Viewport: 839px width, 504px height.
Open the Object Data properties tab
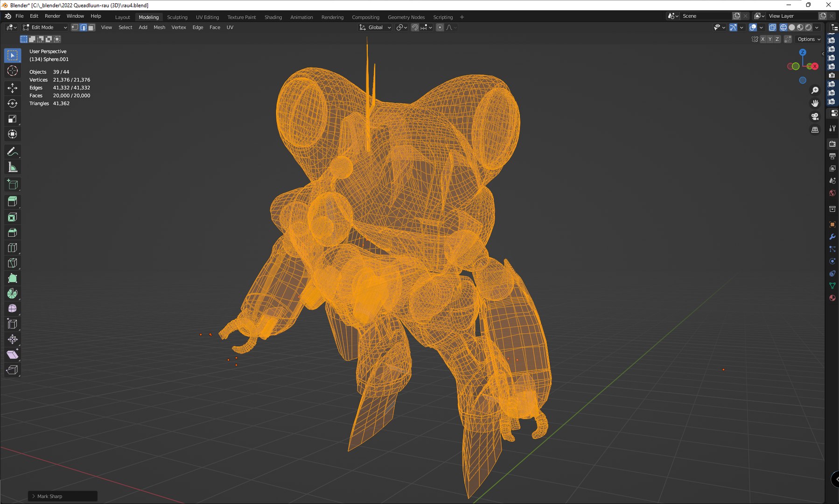(x=832, y=286)
